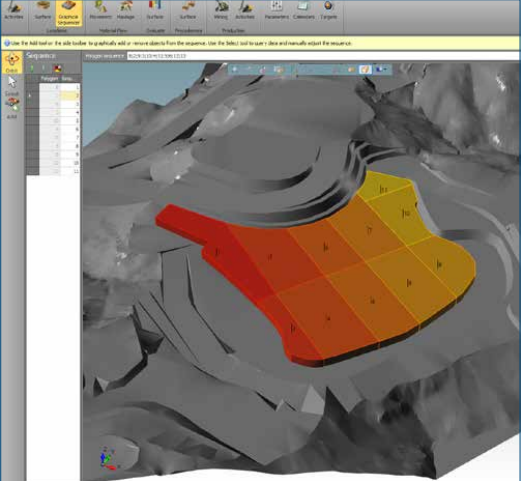Click the Precedence Surface icon
The height and width of the screenshot is (481, 521).
point(187,11)
